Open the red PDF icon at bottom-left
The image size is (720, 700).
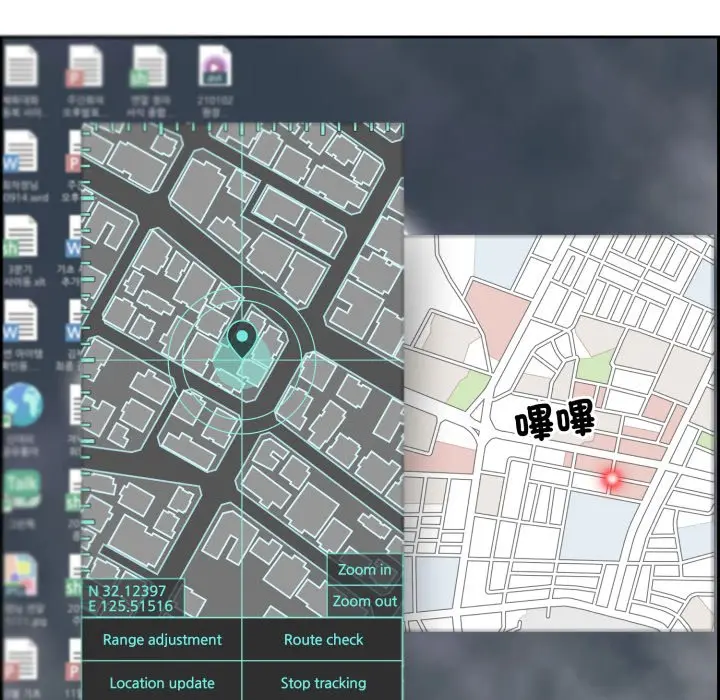[21, 662]
